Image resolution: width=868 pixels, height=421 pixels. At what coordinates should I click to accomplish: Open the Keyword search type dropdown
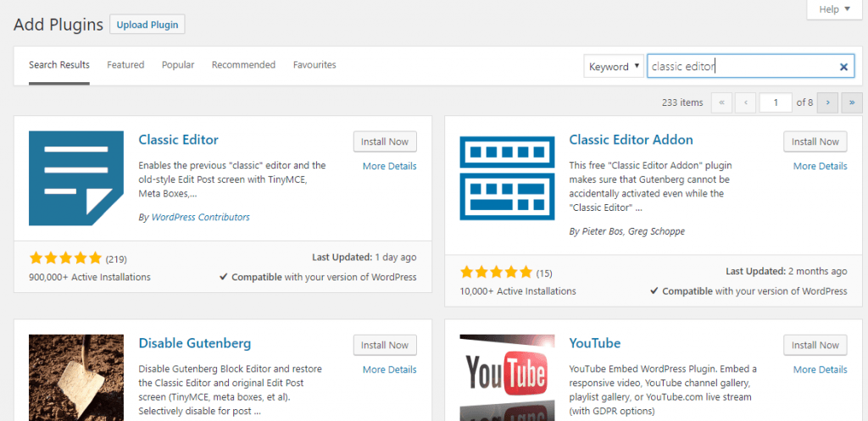coord(614,67)
